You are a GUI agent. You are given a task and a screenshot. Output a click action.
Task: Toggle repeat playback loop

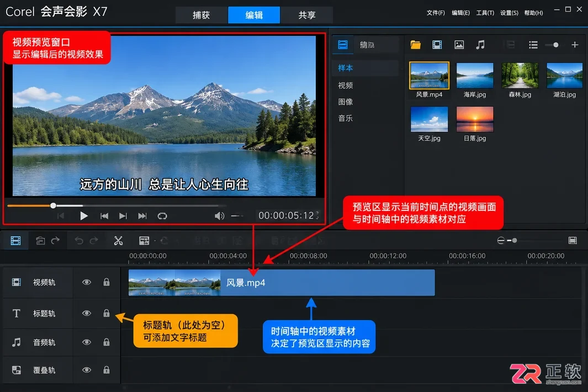tap(162, 216)
